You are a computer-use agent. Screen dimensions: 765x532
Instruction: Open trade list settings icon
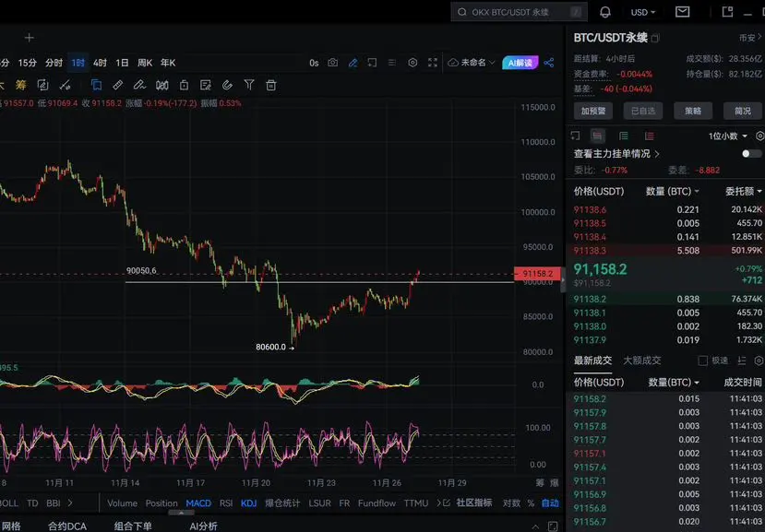coord(759,361)
